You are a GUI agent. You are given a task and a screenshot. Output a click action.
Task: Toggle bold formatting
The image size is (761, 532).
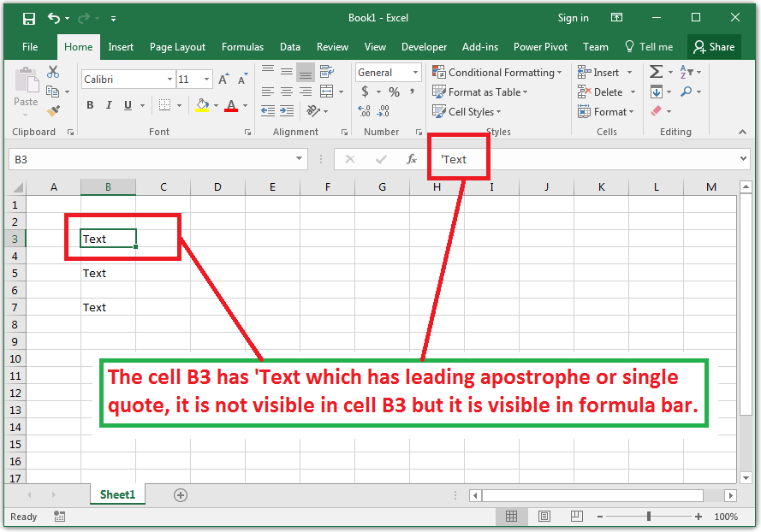pyautogui.click(x=89, y=104)
